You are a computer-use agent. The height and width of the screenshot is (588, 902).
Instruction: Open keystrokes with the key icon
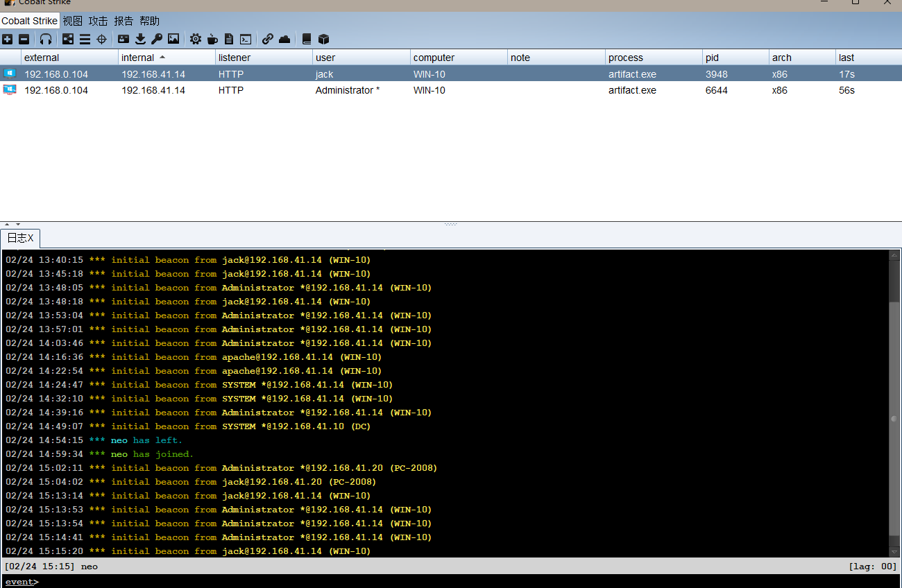157,40
